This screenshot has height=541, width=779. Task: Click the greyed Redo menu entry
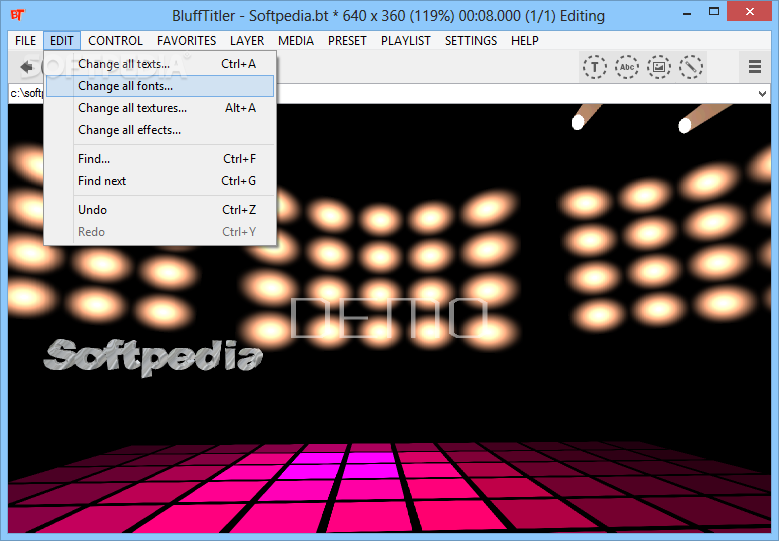(159, 232)
